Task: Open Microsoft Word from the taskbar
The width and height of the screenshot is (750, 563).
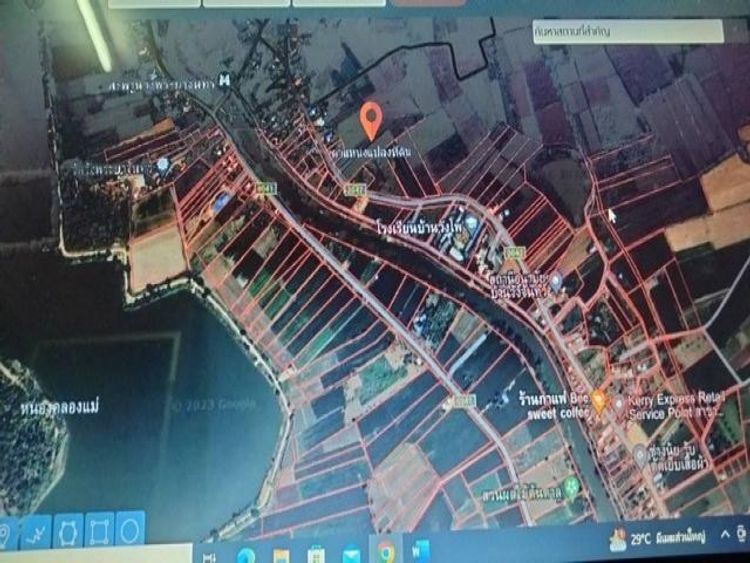Action: pos(420,551)
